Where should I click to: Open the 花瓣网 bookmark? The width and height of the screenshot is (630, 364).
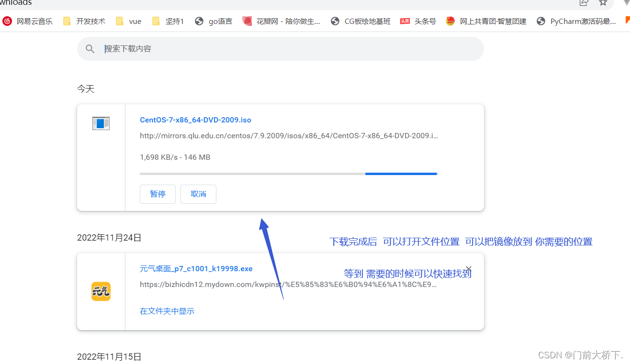(281, 22)
